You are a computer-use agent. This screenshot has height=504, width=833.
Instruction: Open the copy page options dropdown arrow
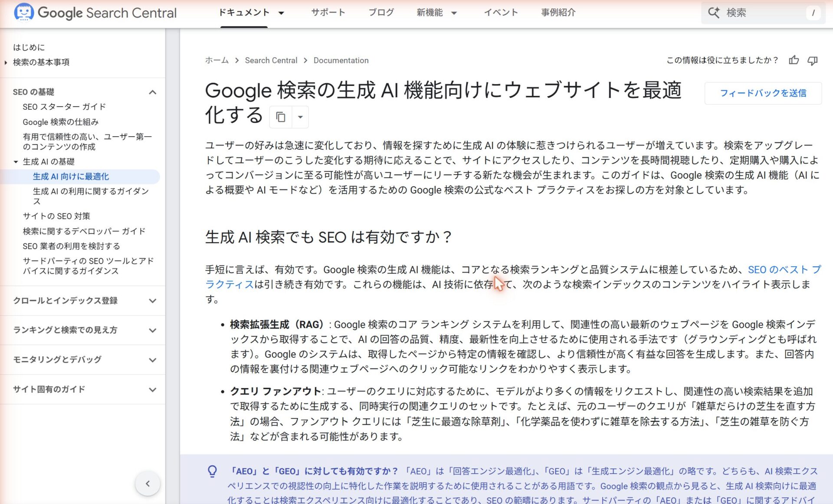[x=300, y=117]
